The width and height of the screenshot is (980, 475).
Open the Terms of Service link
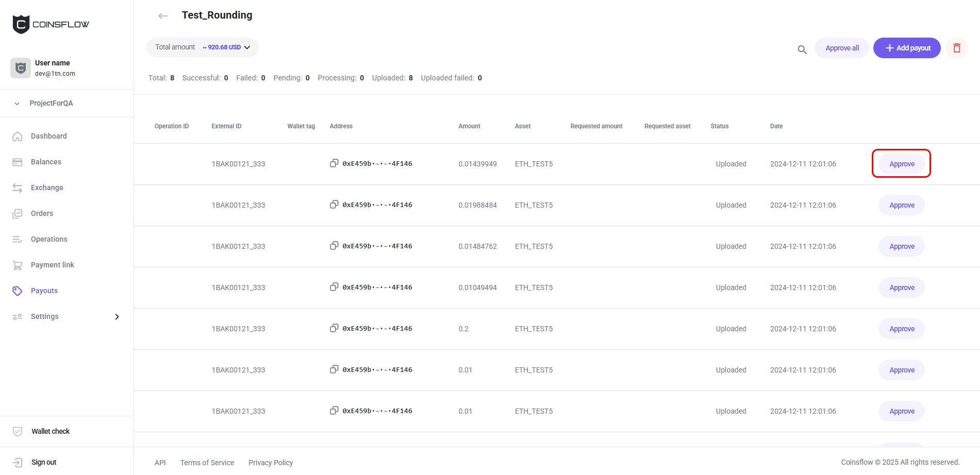(207, 463)
